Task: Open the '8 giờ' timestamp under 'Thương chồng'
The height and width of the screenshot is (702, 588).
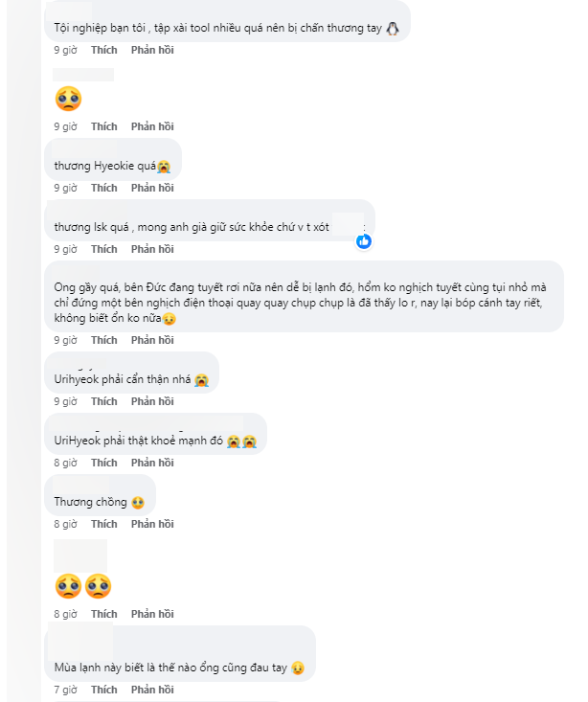Action: pos(64,524)
